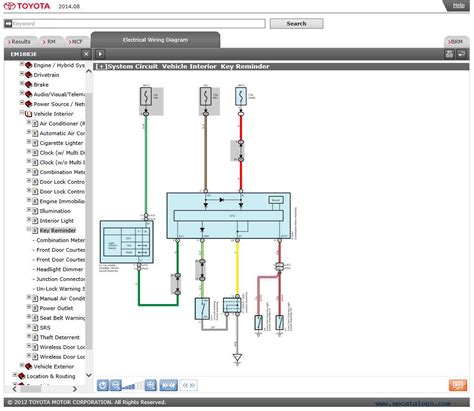474x411 pixels.
Task: Expand the Drivetrain tree node
Action: (22, 74)
